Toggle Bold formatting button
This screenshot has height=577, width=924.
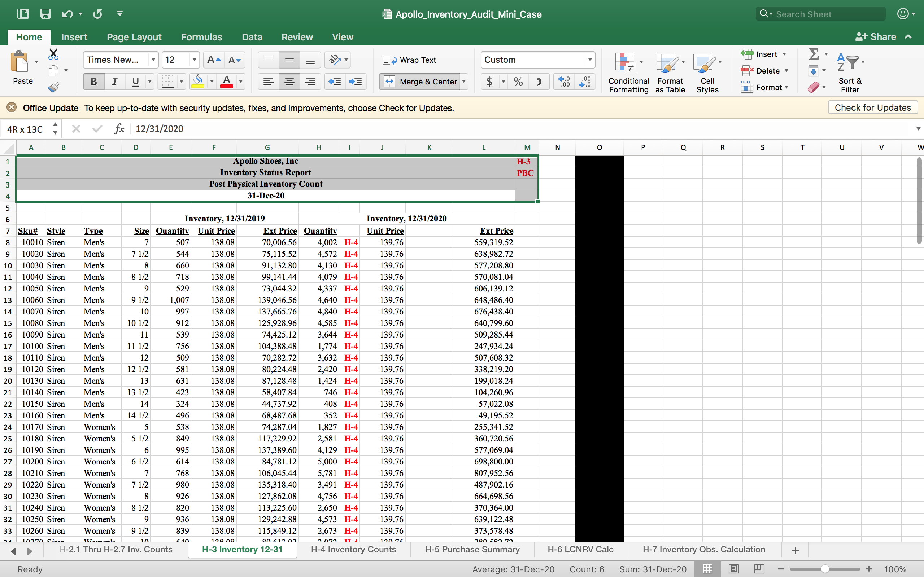(x=93, y=82)
